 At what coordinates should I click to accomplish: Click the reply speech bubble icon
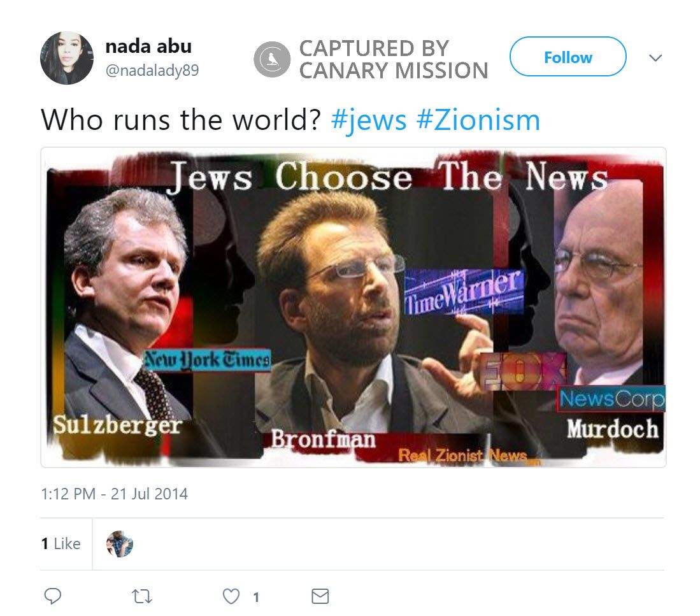pos(53,596)
